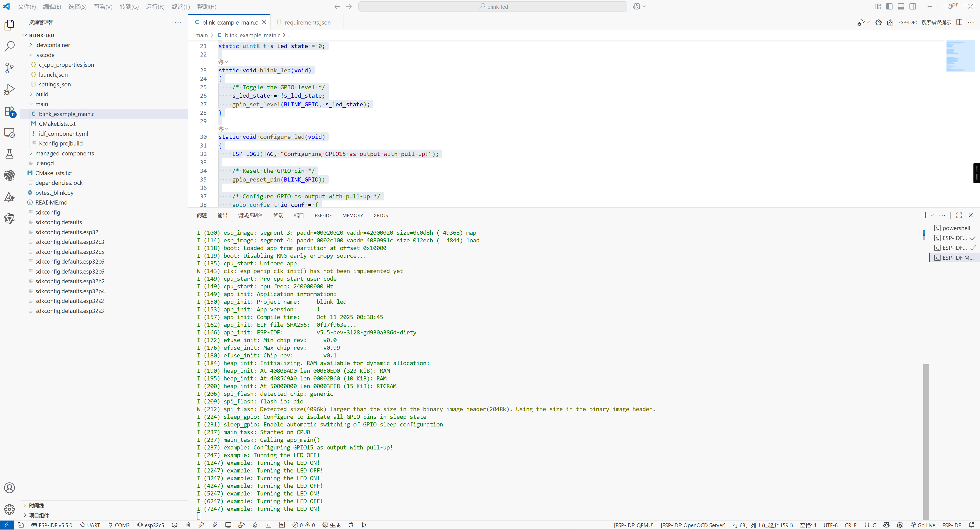Click the flash device lightning icon

[215, 525]
